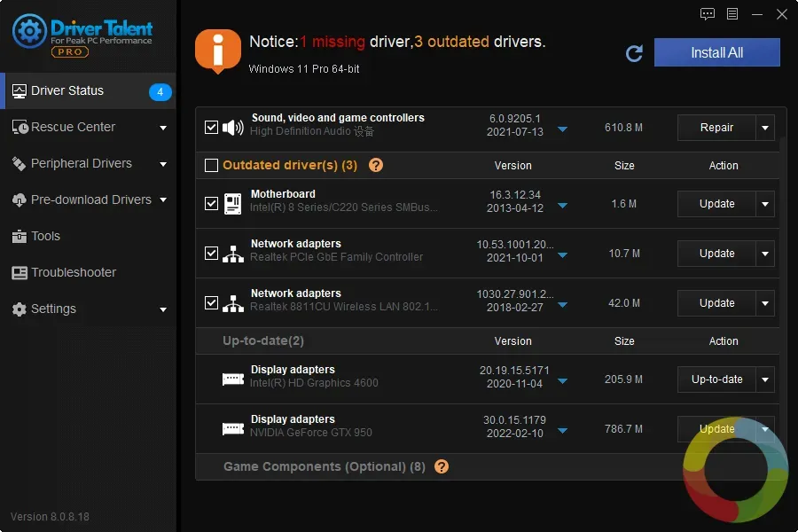The width and height of the screenshot is (798, 532).
Task: Click the Windows 11 Pro 64-bit text
Action: [304, 69]
